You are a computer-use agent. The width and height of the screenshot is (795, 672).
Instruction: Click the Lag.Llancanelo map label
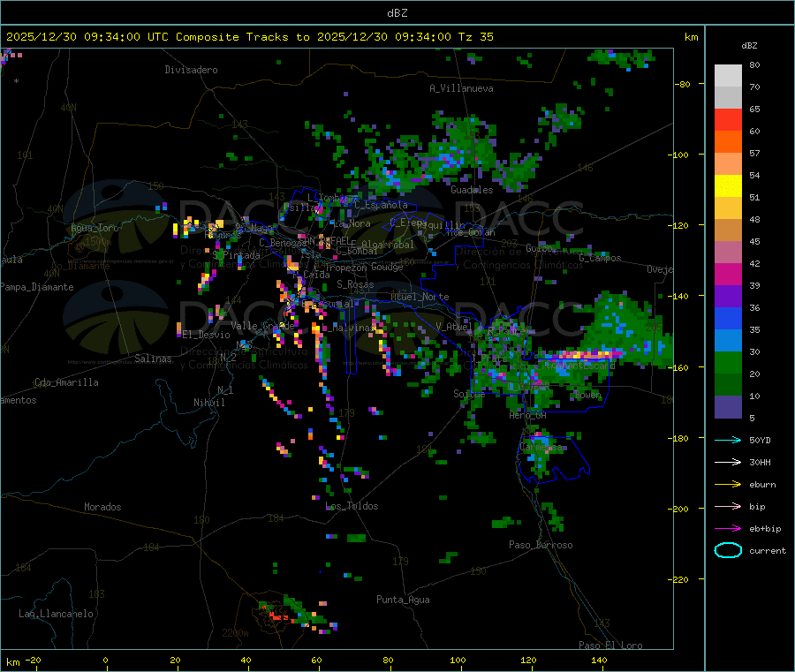tap(56, 614)
